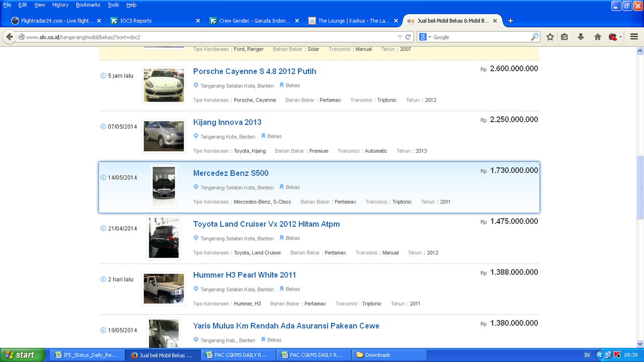The height and width of the screenshot is (362, 644).
Task: Click the vertical scrollbar thumb
Action: pyautogui.click(x=640, y=187)
